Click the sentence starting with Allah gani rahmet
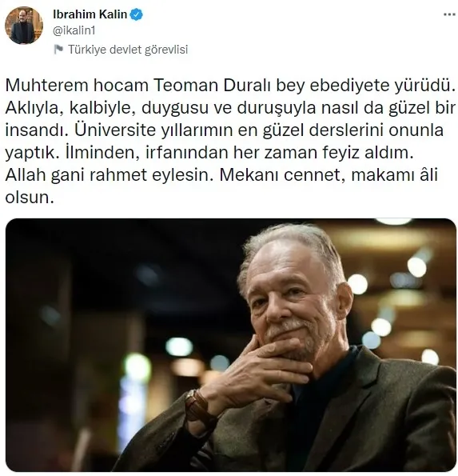 pos(108,175)
